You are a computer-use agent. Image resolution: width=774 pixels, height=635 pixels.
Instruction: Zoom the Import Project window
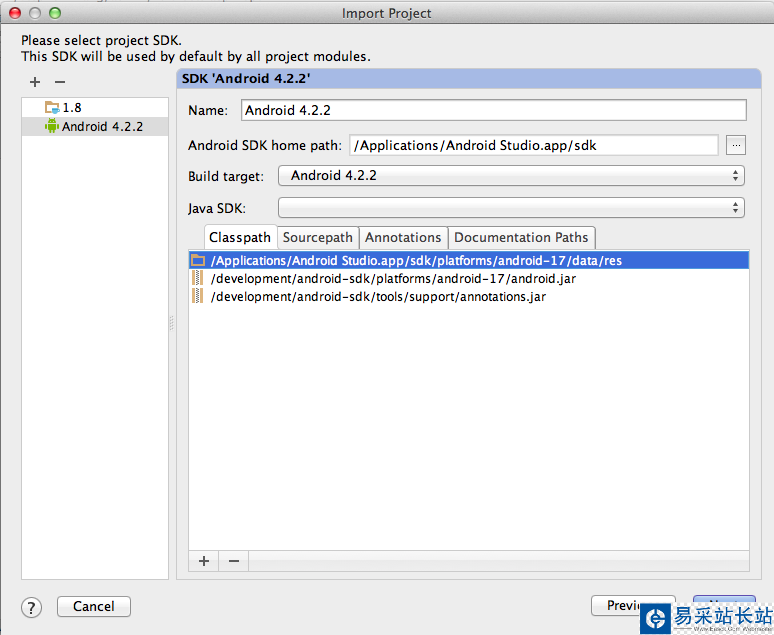55,13
